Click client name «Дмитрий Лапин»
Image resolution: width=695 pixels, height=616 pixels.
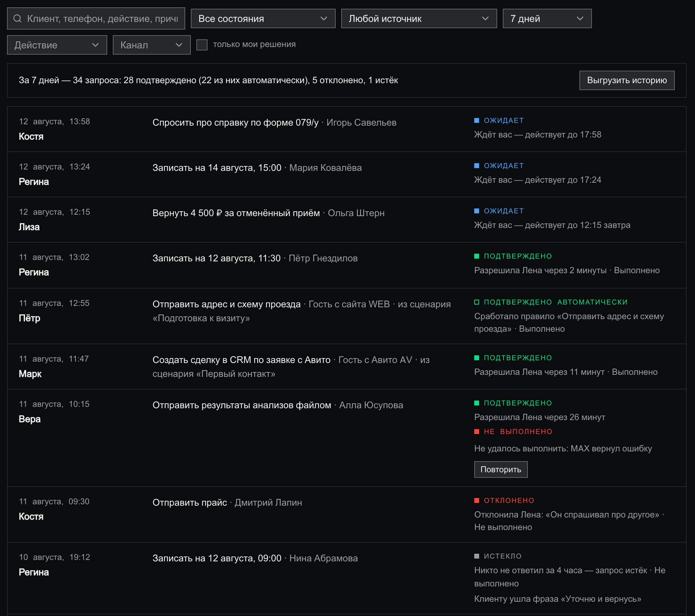point(268,503)
